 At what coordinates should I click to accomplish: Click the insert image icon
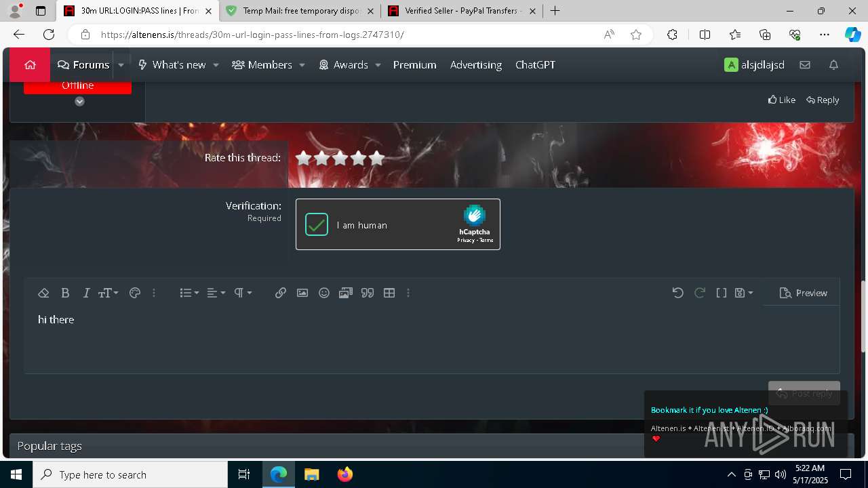302,293
